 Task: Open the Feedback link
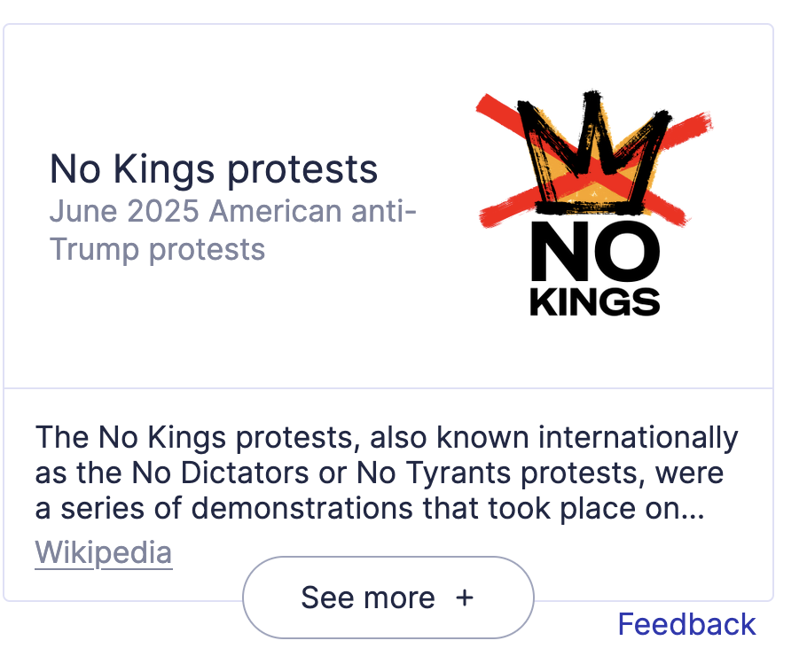point(686,624)
